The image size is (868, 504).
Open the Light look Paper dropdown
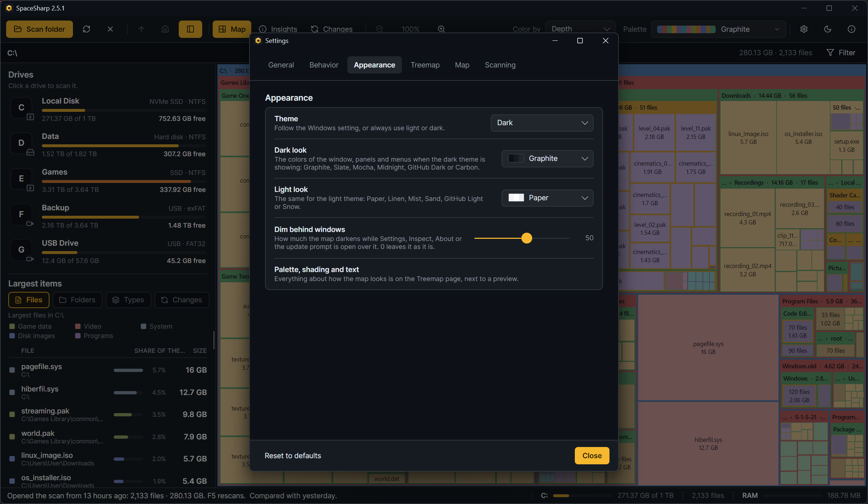click(547, 198)
